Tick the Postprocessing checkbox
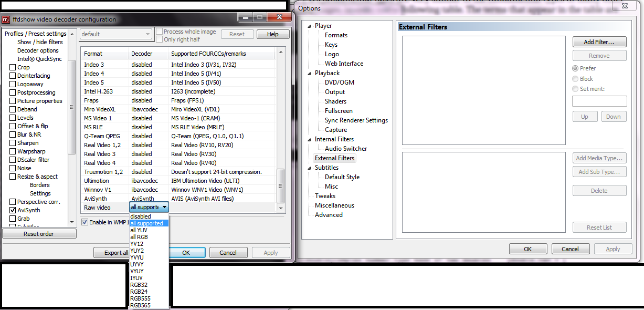This screenshot has height=310, width=644. pos(13,92)
